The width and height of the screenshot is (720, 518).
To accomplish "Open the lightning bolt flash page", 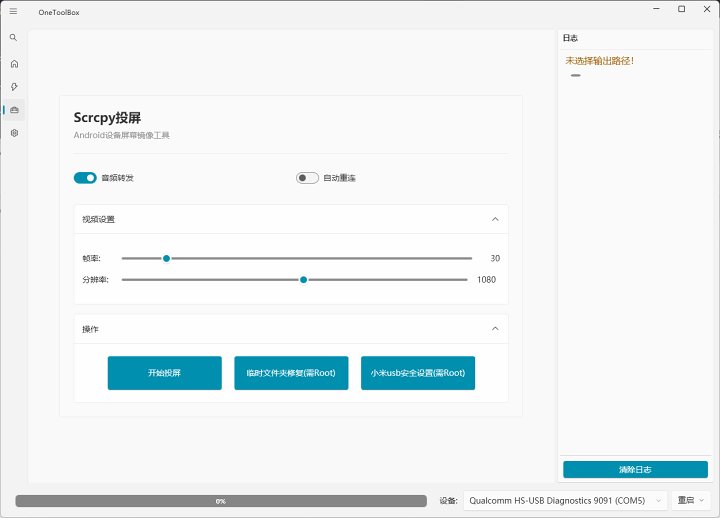I will click(x=14, y=87).
